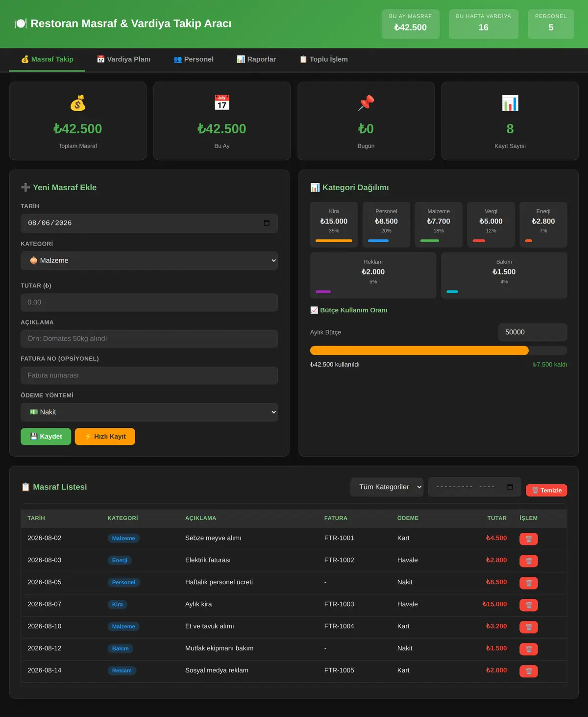This screenshot has height=717, width=588.
Task: Click the pushpin icon on Bugün card
Action: pyautogui.click(x=366, y=103)
